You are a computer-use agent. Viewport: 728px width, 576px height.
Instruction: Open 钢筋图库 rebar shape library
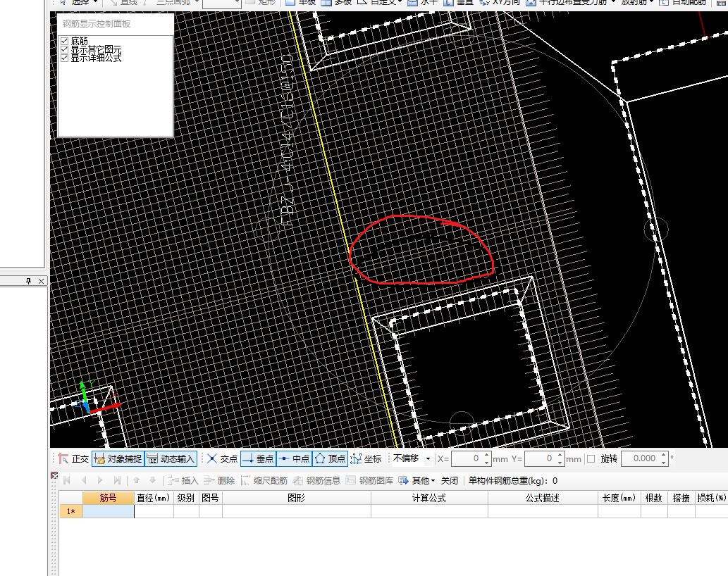[x=369, y=480]
